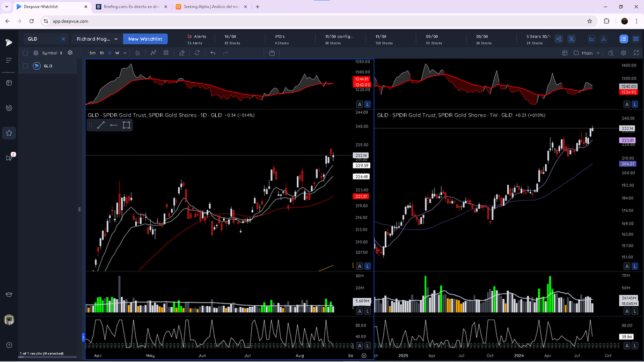Clear the GLD search with the X
The height and width of the screenshot is (362, 644).
(63, 39)
